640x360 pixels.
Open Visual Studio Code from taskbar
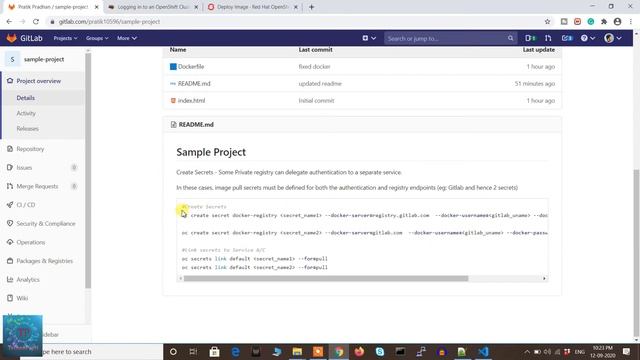(x=483, y=351)
